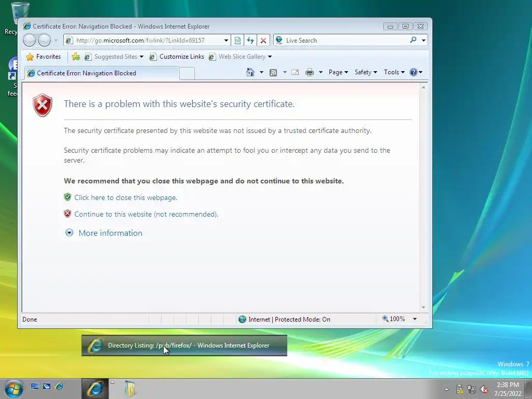Image resolution: width=532 pixels, height=399 pixels.
Task: Click the network tray icon
Action: click(472, 389)
